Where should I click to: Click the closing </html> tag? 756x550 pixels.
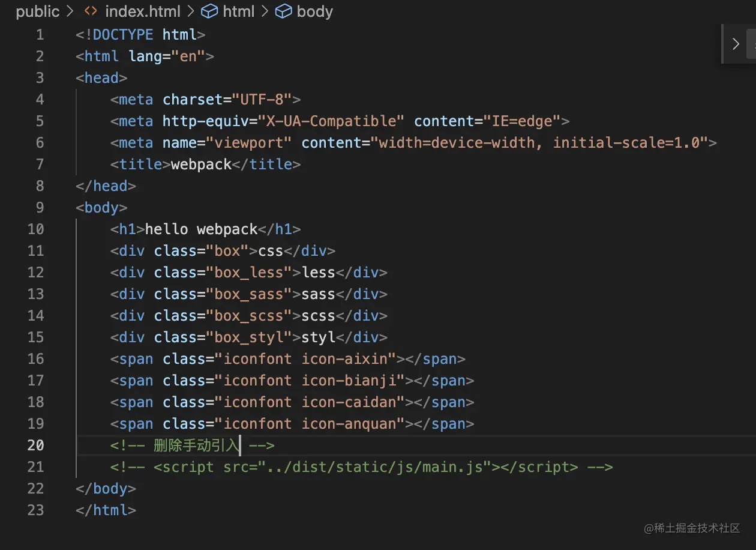(x=106, y=510)
